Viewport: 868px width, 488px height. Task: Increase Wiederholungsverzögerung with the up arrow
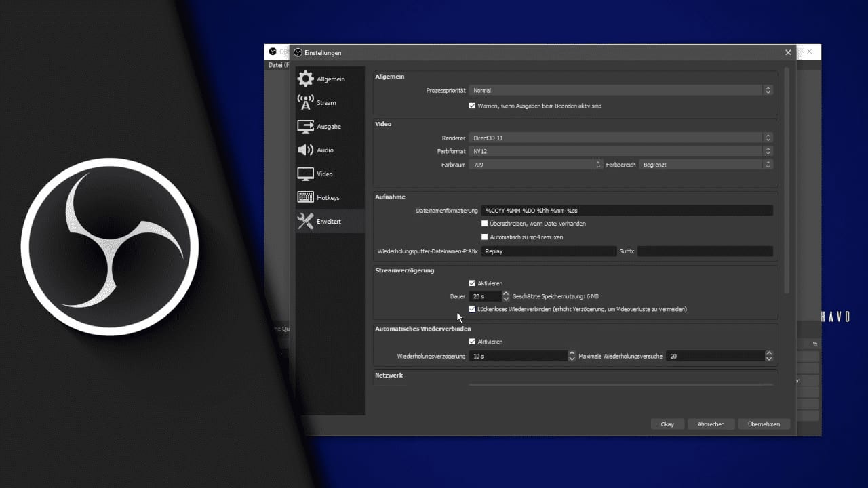click(572, 353)
